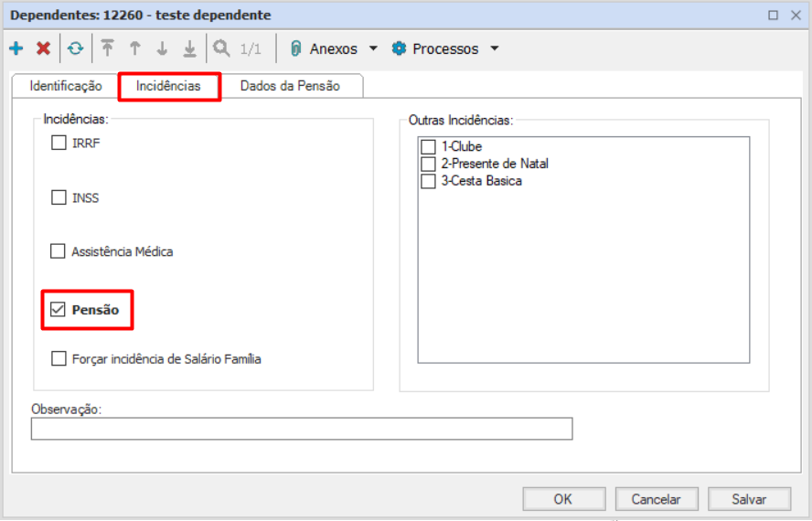This screenshot has height=521, width=812.
Task: Expand the Anexos dropdown arrow
Action: [373, 48]
